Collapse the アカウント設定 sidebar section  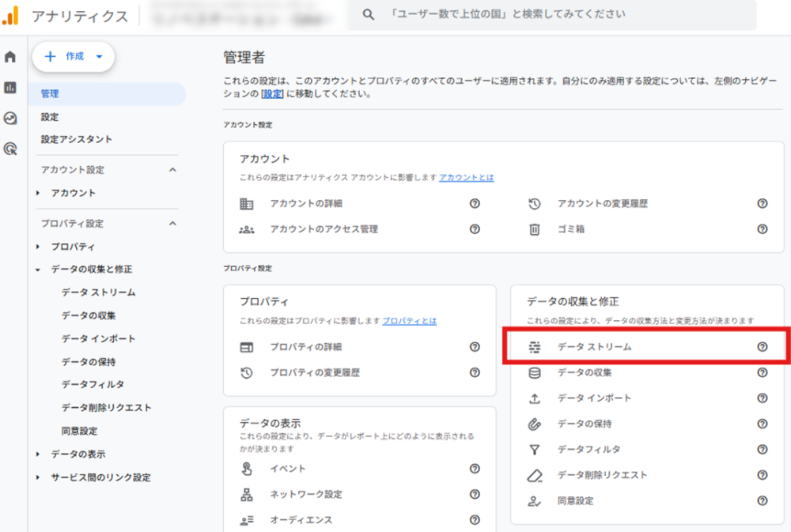pos(173,170)
